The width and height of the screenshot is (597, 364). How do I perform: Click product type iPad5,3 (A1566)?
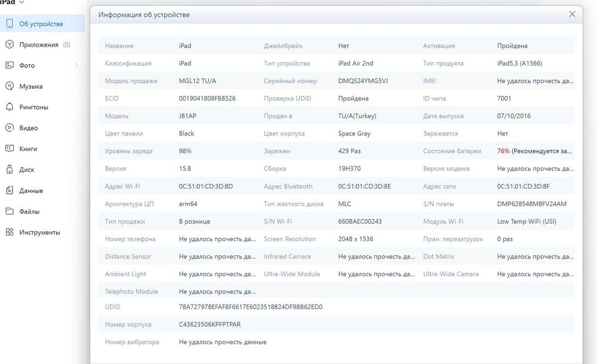[519, 63]
